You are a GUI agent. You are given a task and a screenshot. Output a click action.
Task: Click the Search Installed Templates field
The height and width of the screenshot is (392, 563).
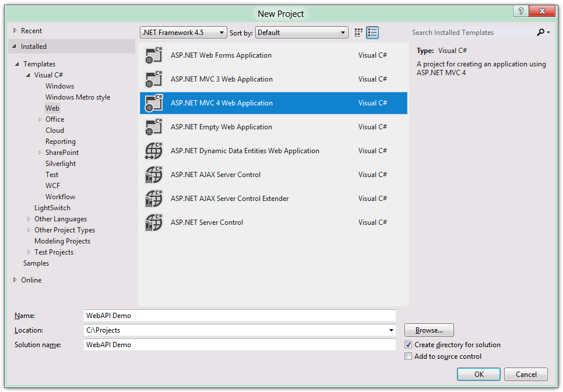click(472, 33)
